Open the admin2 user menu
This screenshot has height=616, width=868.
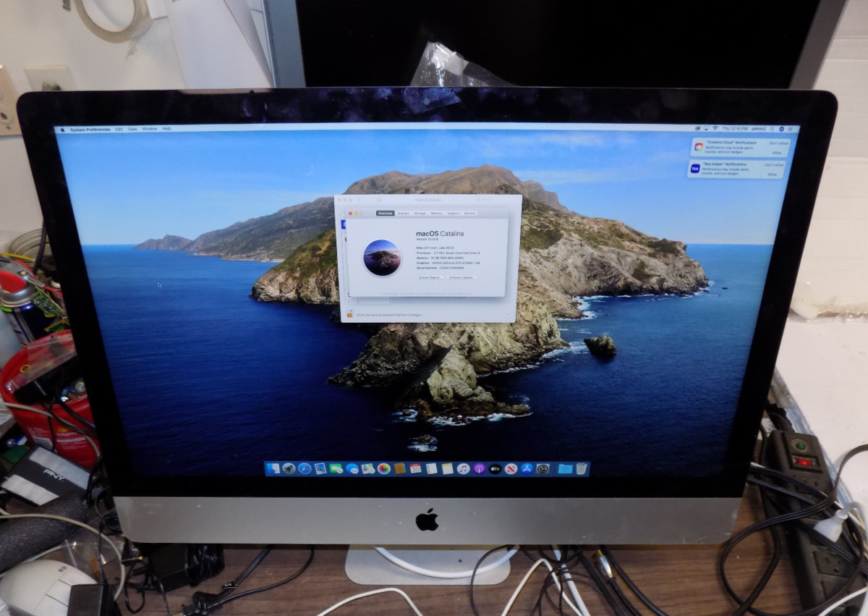point(758,129)
